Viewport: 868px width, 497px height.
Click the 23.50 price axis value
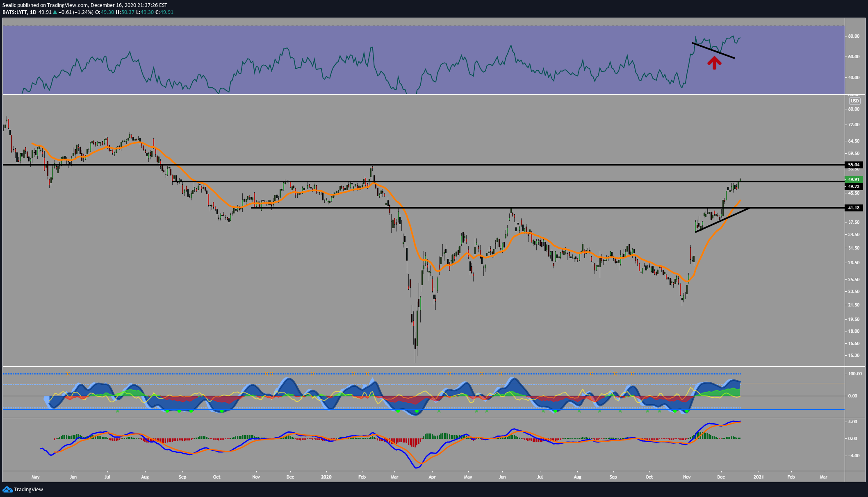854,291
